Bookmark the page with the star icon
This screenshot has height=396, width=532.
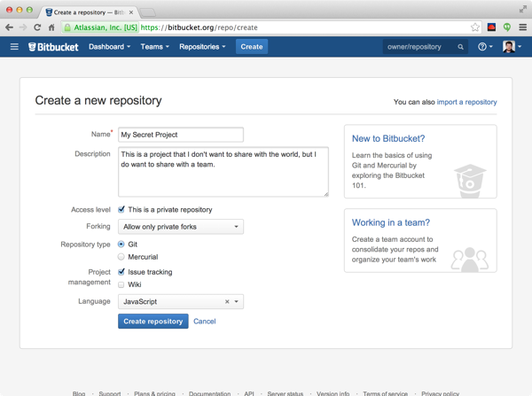point(475,27)
